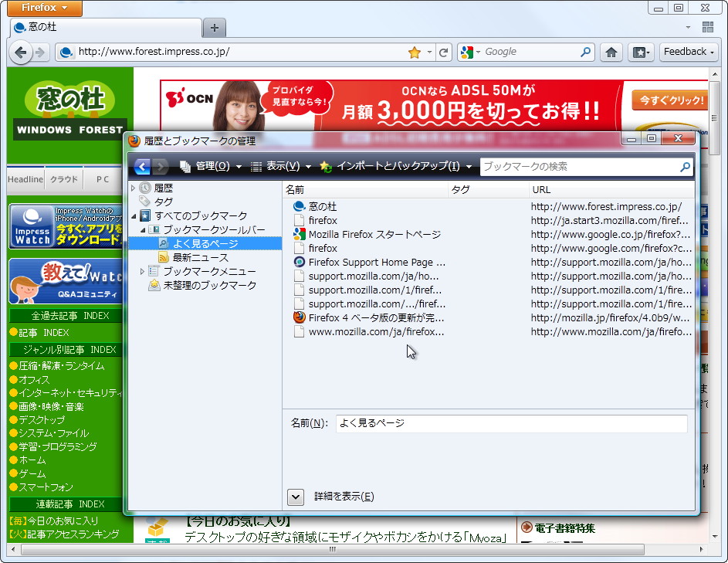The width and height of the screenshot is (728, 563).
Task: Click the Google search engine icon
Action: (x=466, y=52)
